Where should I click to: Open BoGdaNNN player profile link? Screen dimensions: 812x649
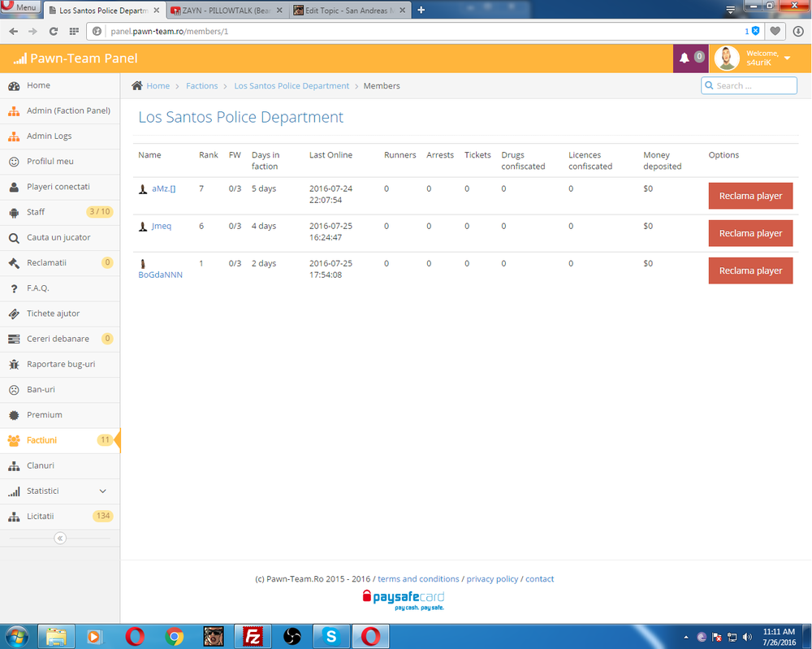click(x=160, y=275)
